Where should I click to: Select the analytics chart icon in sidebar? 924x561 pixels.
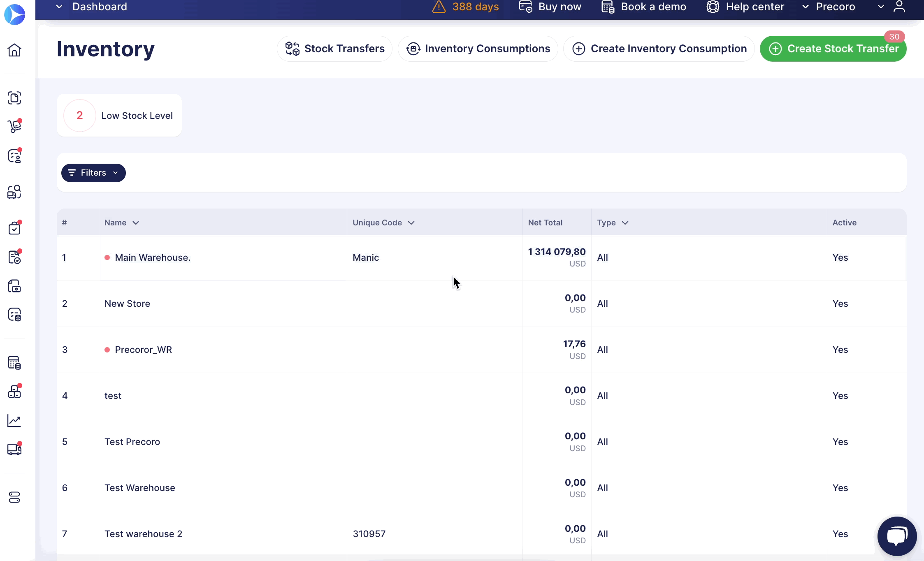(x=14, y=421)
